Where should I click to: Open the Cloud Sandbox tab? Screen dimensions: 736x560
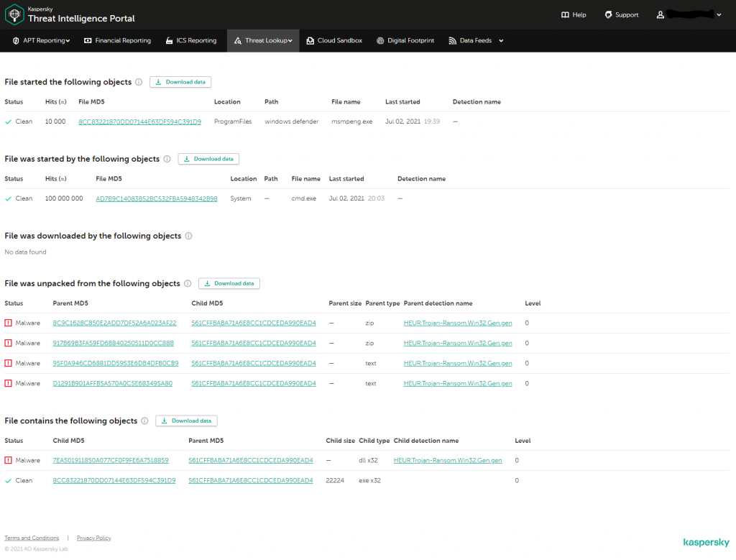(333, 41)
